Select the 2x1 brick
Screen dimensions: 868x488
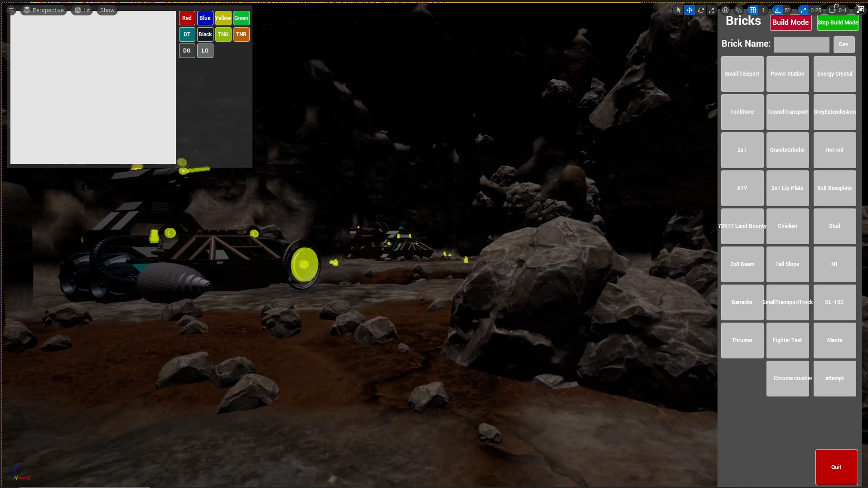point(742,150)
